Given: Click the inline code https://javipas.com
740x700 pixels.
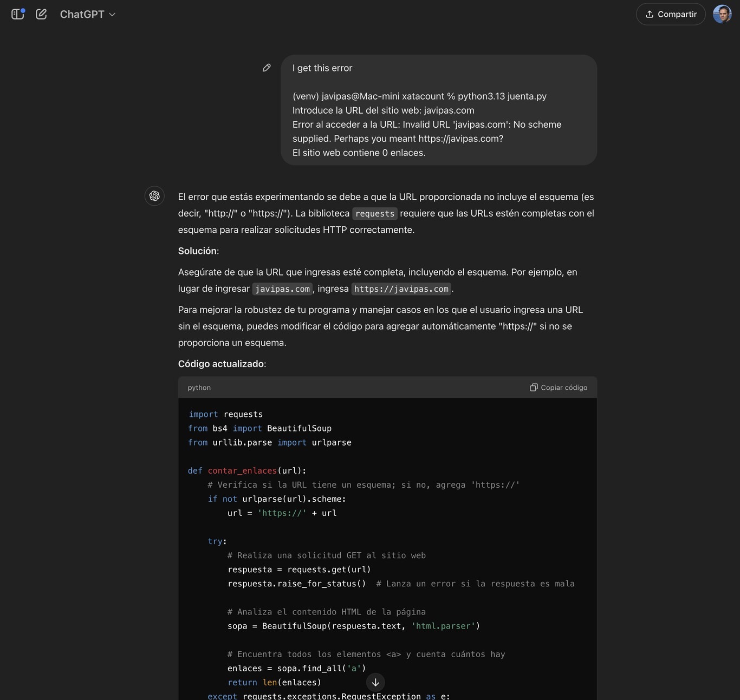Looking at the screenshot, I should (401, 289).
